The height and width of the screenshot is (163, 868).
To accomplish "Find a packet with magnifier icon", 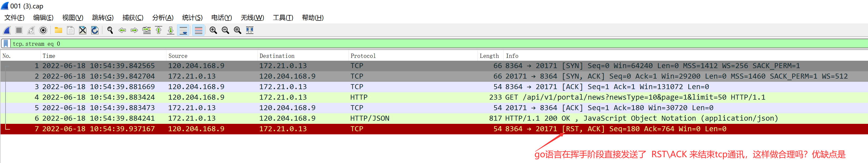I will 110,30.
